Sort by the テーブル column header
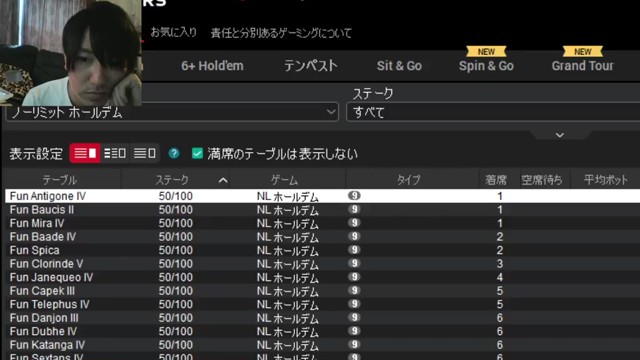 click(x=60, y=180)
